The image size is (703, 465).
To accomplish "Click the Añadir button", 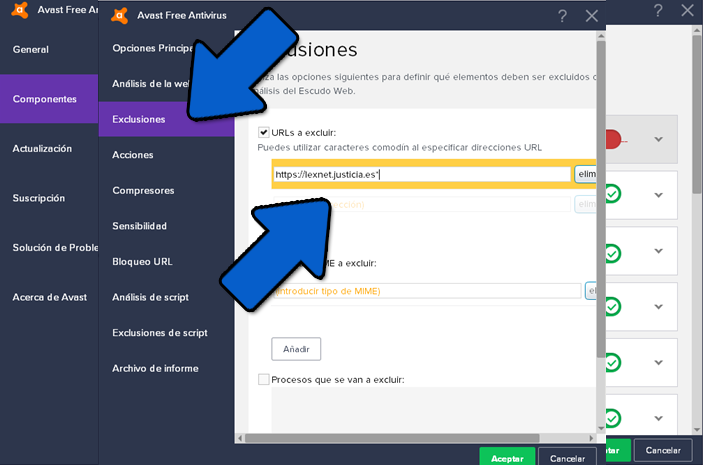I will (296, 349).
